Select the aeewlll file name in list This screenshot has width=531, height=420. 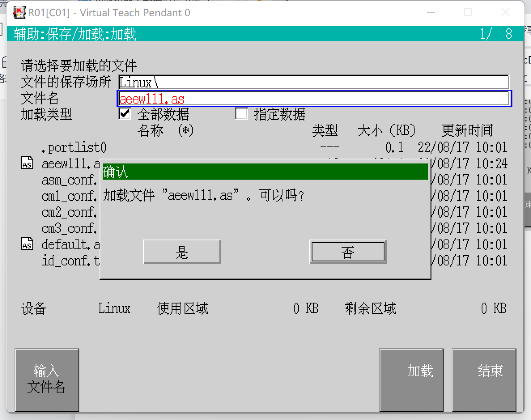pyautogui.click(x=70, y=163)
